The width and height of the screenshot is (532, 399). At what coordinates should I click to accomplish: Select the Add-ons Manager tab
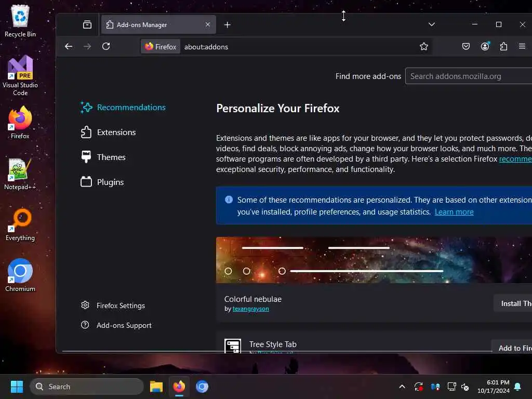click(x=158, y=24)
